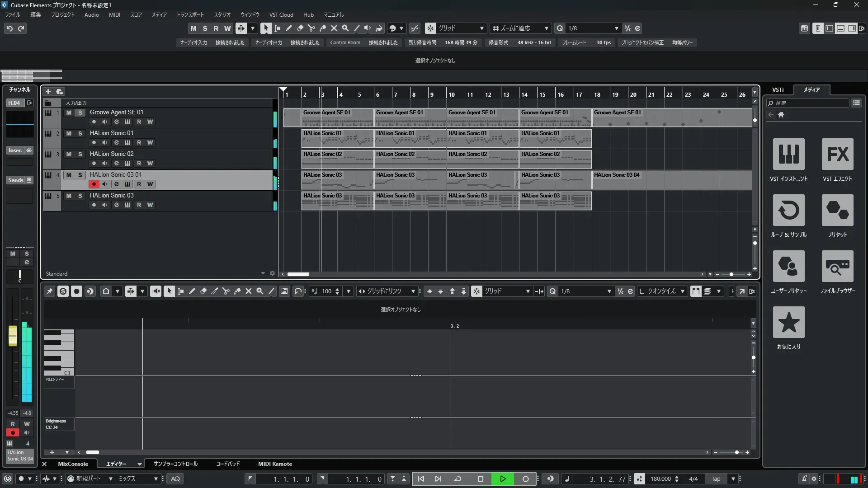Select the Eraser tool in main toolbar
Screen dimensions: 868x488
(300, 28)
